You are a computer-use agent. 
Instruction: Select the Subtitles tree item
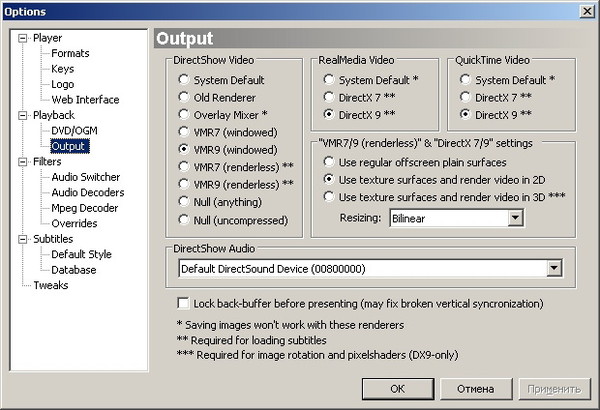tap(53, 239)
